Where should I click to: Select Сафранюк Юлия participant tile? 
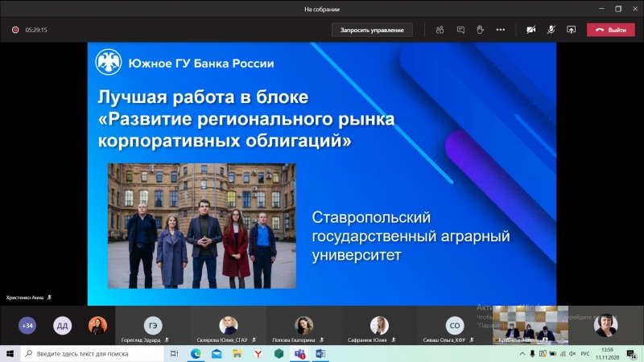click(379, 326)
